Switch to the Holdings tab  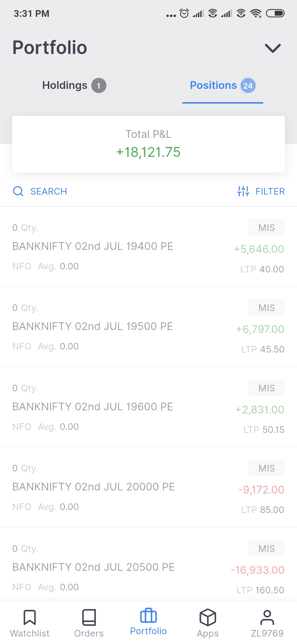coord(65,85)
